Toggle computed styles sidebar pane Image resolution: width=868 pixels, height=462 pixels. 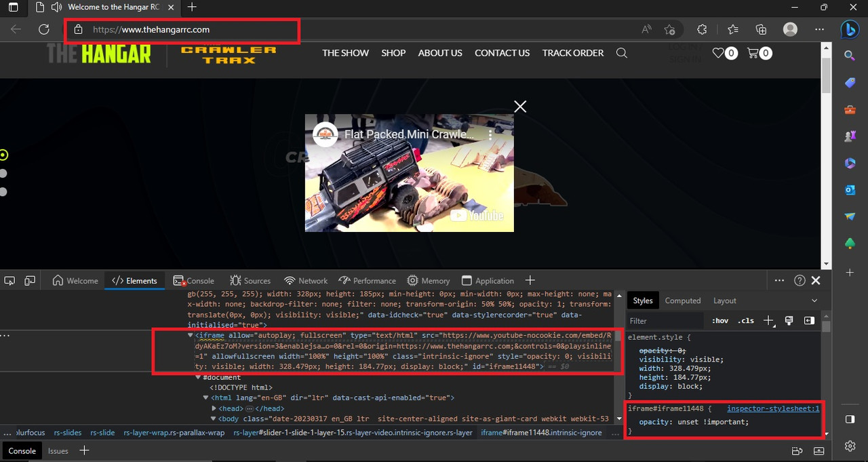[809, 320]
